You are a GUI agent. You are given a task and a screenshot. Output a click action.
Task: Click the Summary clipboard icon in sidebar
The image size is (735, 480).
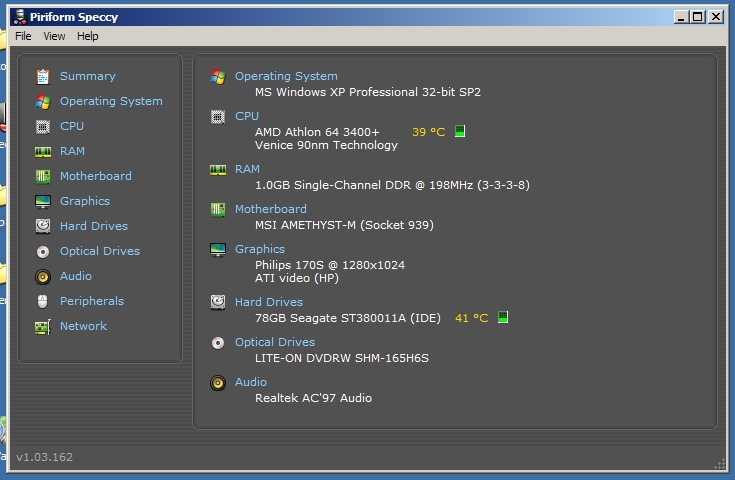pos(43,76)
